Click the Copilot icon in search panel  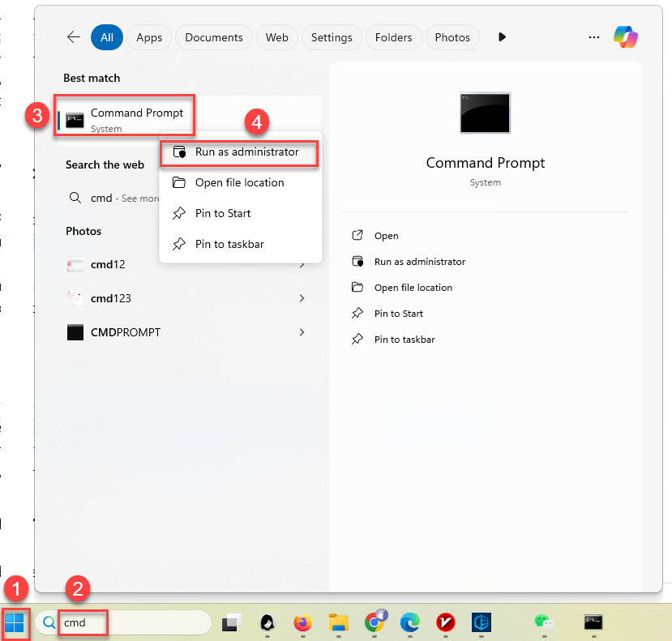point(625,37)
